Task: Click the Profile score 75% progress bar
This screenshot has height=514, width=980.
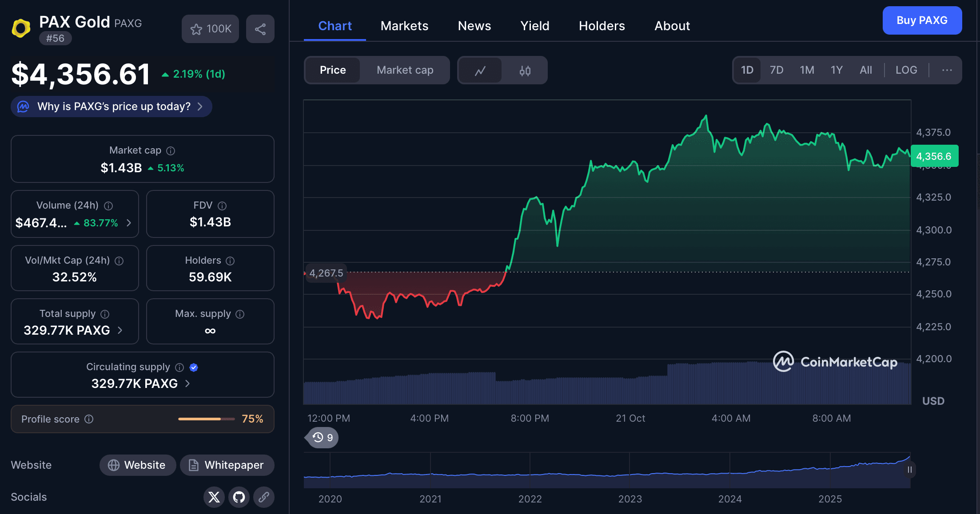Action: point(206,419)
